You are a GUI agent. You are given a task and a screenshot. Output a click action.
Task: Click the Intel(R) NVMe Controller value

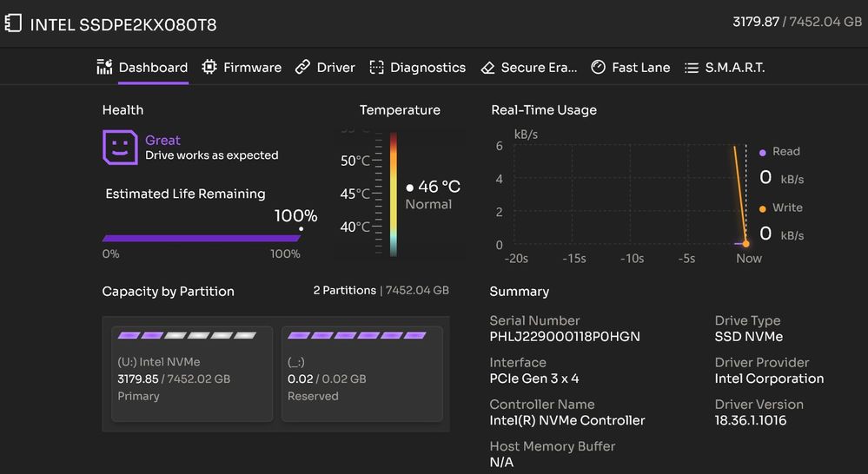click(x=567, y=420)
